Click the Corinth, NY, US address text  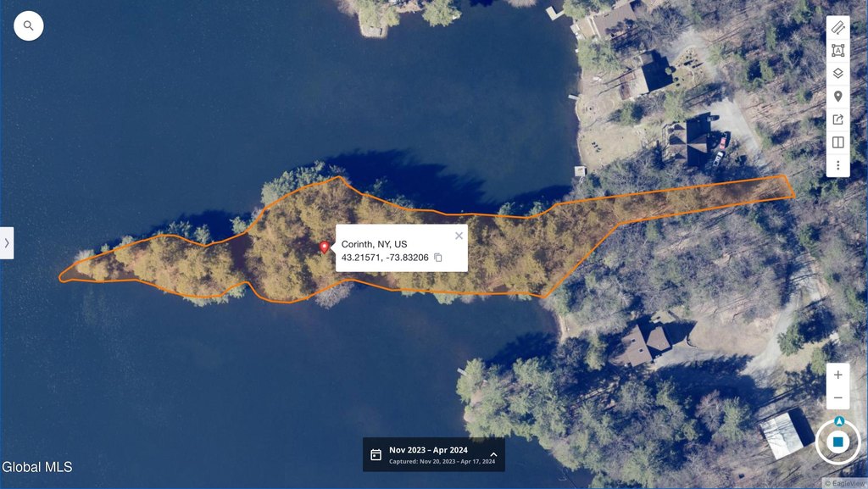(x=374, y=244)
